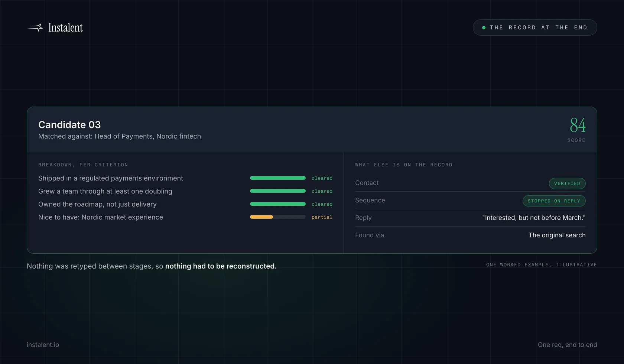Click the progress bar for team doubling criterion
The width and height of the screenshot is (624, 364).
(278, 191)
